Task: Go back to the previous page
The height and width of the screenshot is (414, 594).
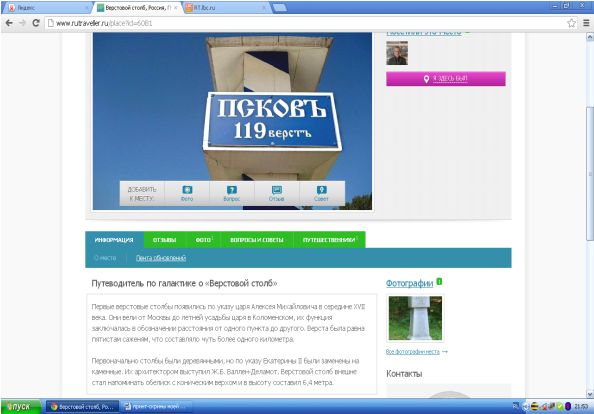Action: pyautogui.click(x=9, y=23)
